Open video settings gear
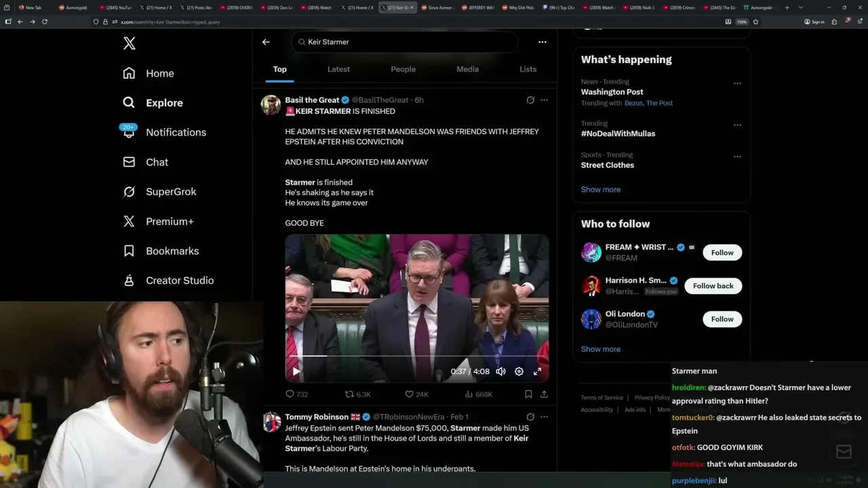The width and height of the screenshot is (868, 488). point(519,371)
